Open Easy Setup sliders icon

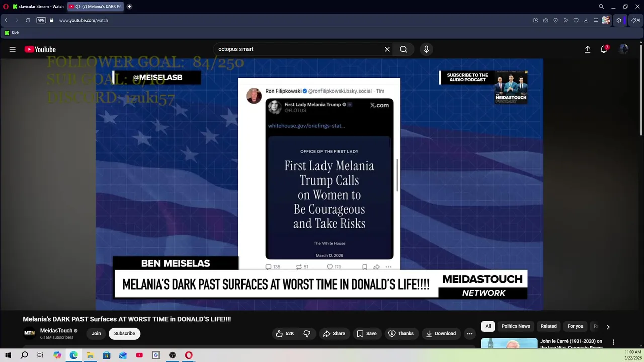pyautogui.click(x=596, y=20)
